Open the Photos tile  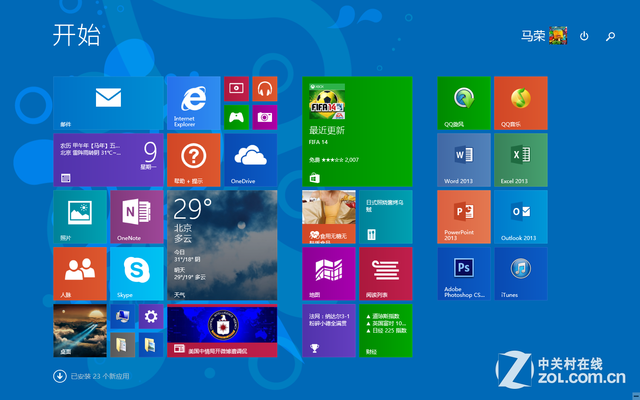[80, 217]
